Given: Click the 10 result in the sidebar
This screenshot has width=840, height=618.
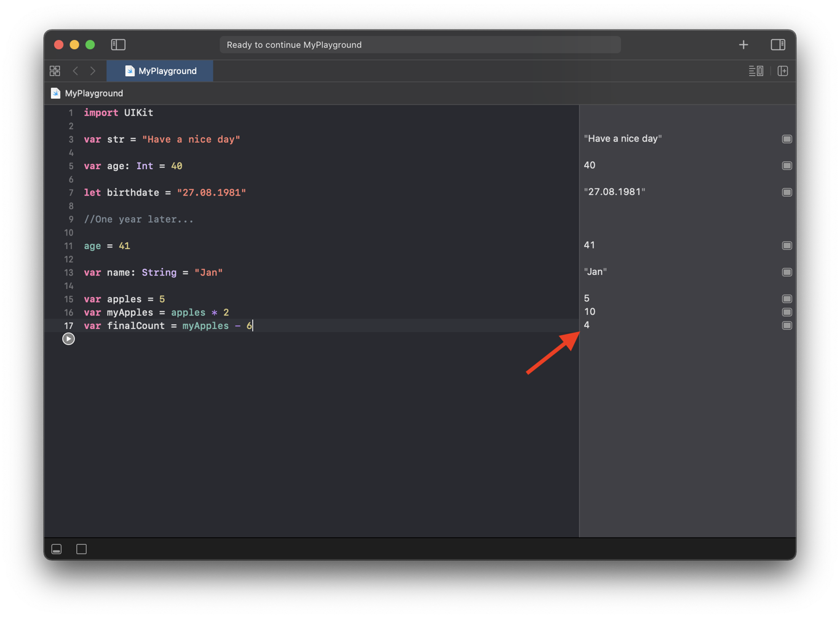Looking at the screenshot, I should (x=590, y=311).
